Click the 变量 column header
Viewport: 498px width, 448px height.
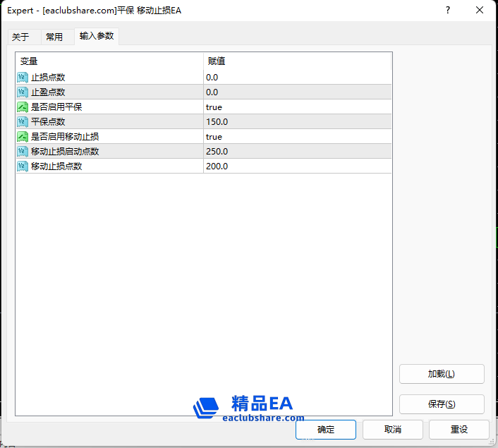tap(109, 61)
